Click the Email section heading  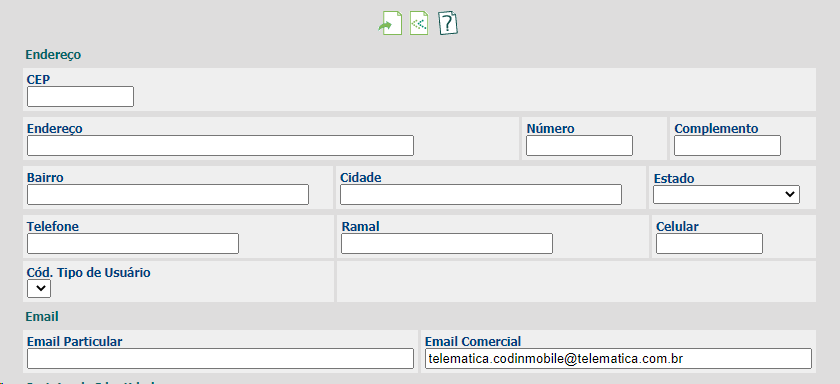coord(42,317)
